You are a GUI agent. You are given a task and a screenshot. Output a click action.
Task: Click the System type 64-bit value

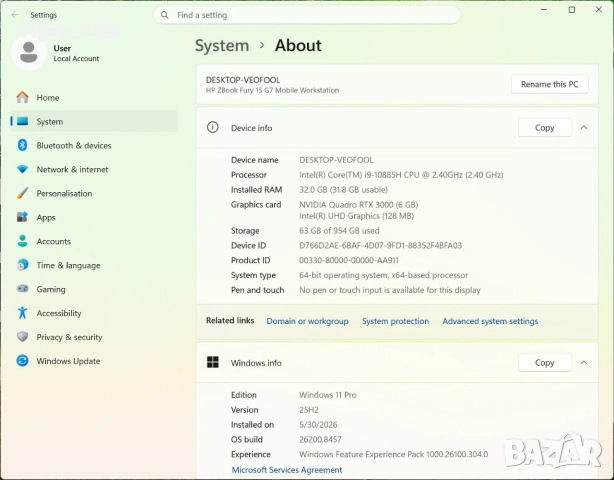pyautogui.click(x=383, y=275)
